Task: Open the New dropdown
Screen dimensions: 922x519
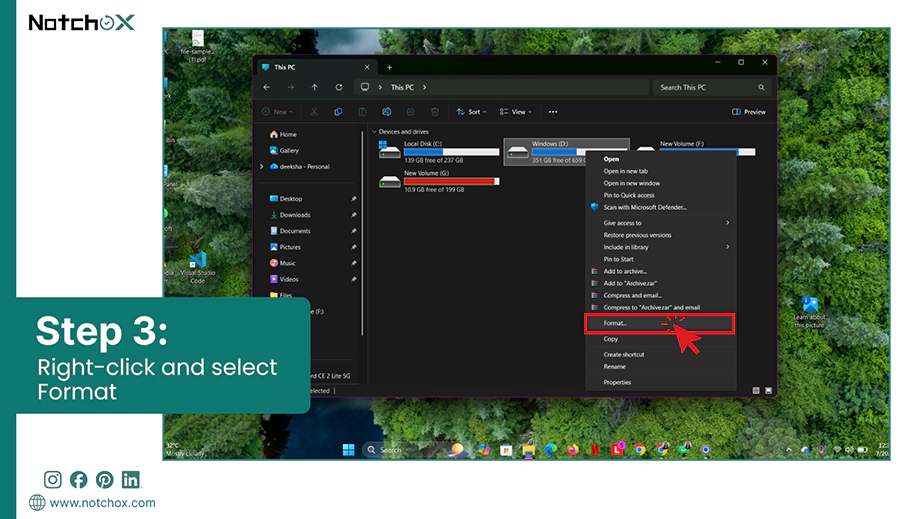Action: pyautogui.click(x=277, y=112)
